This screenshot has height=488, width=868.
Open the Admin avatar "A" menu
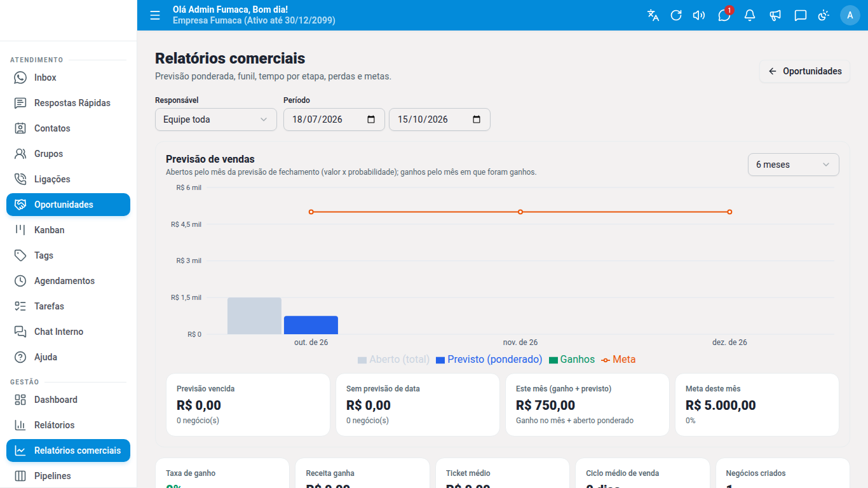tap(850, 15)
